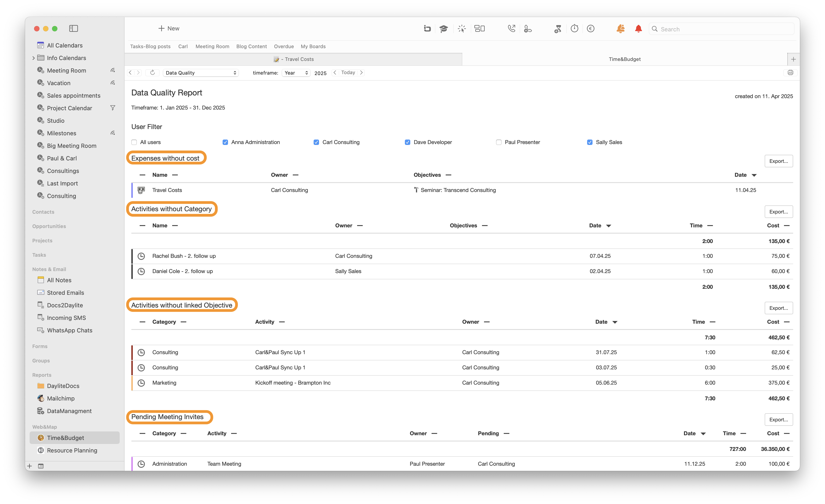825x504 pixels.
Task: Export the Expenses without cost table
Action: pyautogui.click(x=778, y=161)
